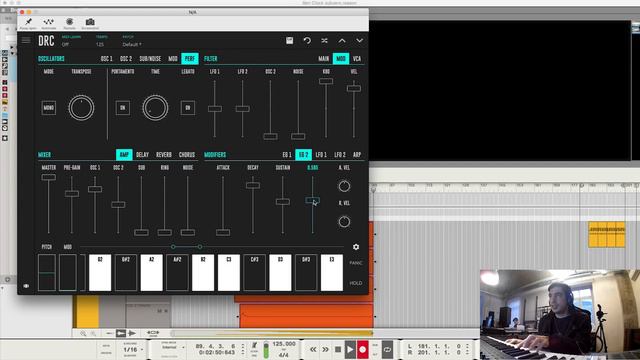Click the round remote icon in plugin toolbar

69,22
